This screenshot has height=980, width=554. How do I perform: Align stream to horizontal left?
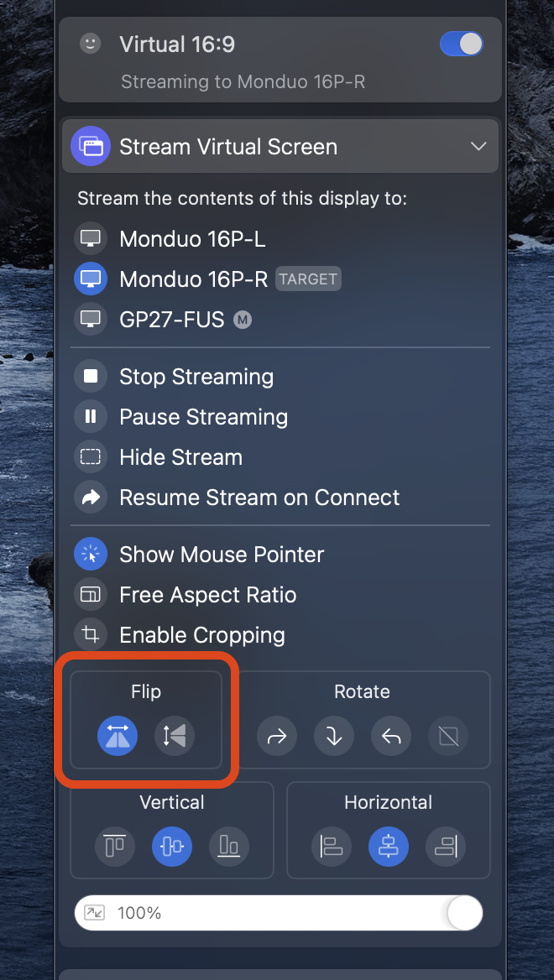[332, 847]
